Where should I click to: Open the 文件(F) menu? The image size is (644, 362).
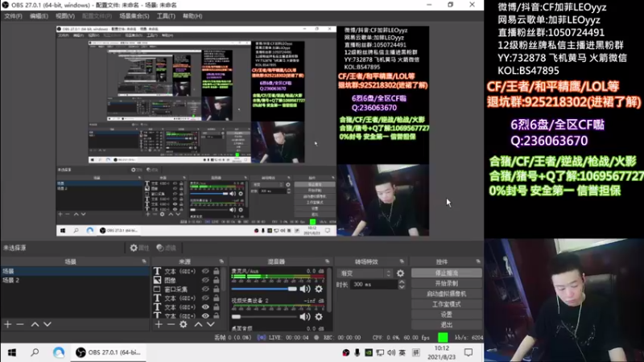pyautogui.click(x=13, y=16)
